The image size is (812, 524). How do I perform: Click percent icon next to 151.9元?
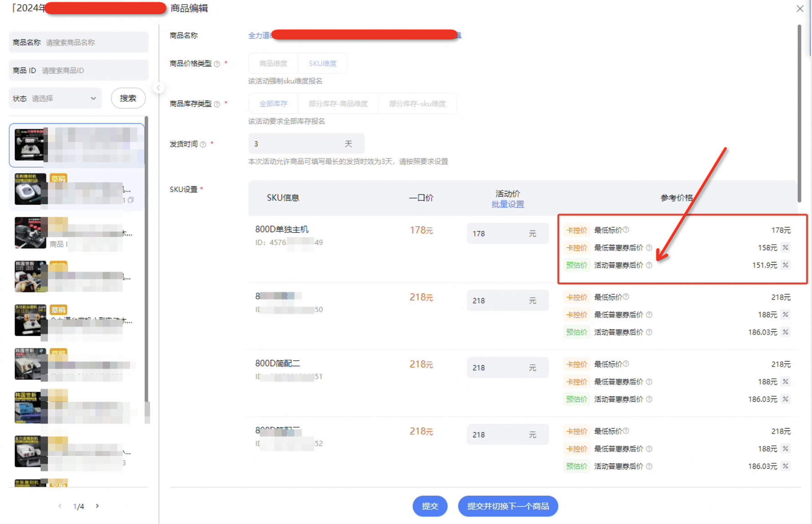coord(785,265)
